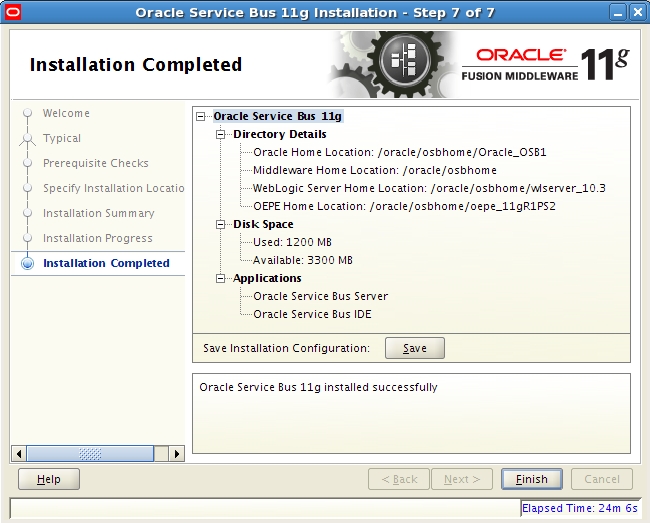Select OEPE Home Location tree row
The height and width of the screenshot is (523, 650).
coord(404,206)
